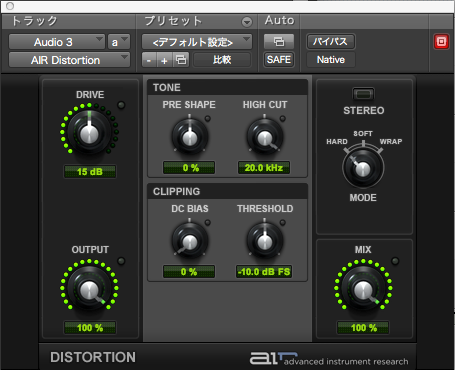Click the PRE SHAPE 0 % value field
Image resolution: width=455 pixels, height=370 pixels.
[x=189, y=168]
